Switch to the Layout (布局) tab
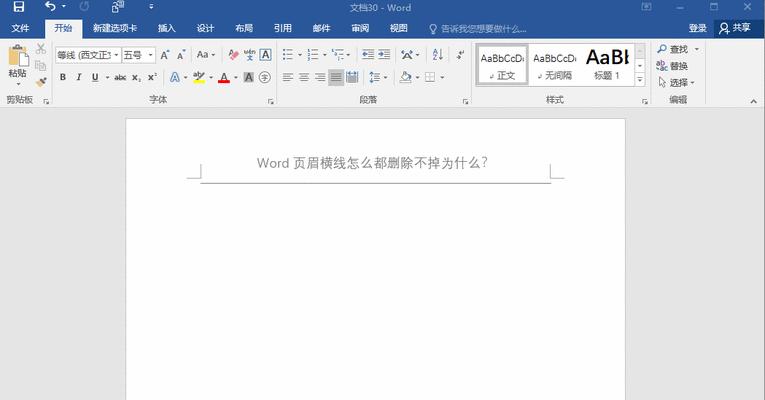The width and height of the screenshot is (765, 400). pyautogui.click(x=244, y=28)
